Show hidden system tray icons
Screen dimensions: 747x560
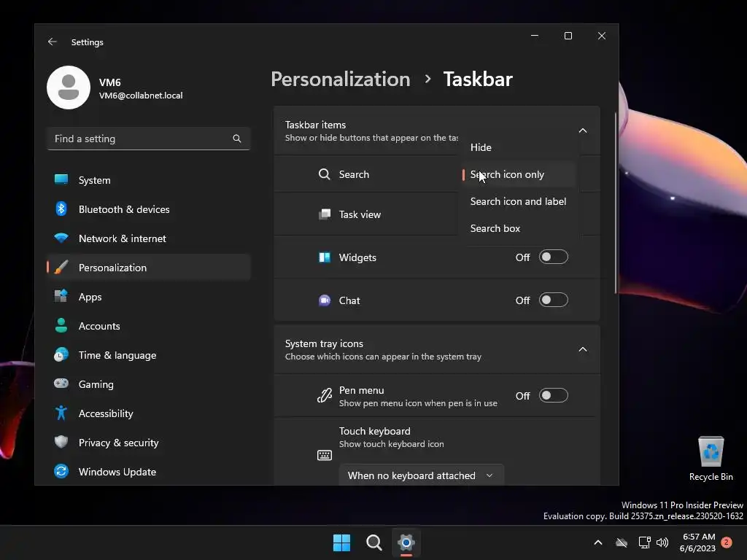pyautogui.click(x=598, y=542)
